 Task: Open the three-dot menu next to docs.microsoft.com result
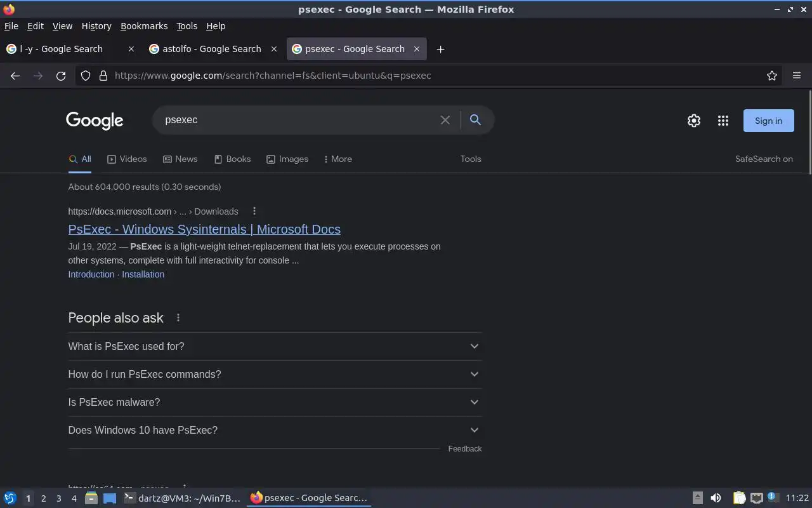tap(254, 211)
